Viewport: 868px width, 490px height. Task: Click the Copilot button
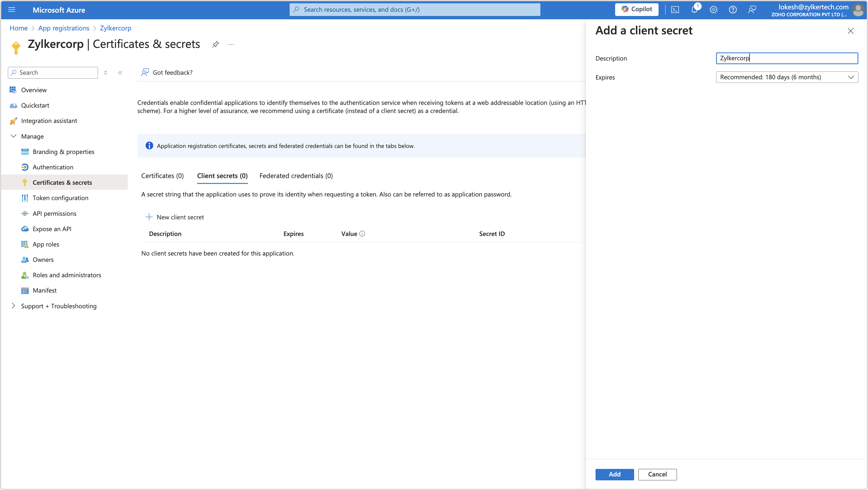click(x=637, y=9)
